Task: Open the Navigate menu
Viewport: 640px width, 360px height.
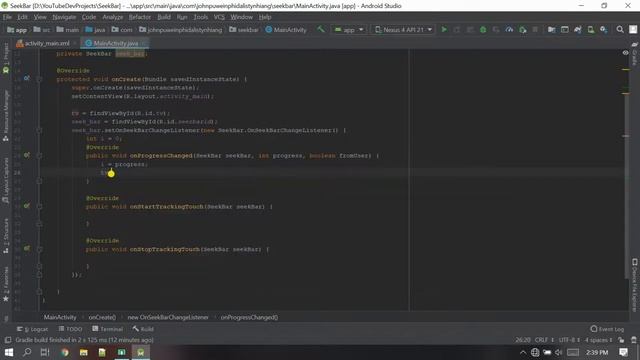Action: [x=64, y=17]
